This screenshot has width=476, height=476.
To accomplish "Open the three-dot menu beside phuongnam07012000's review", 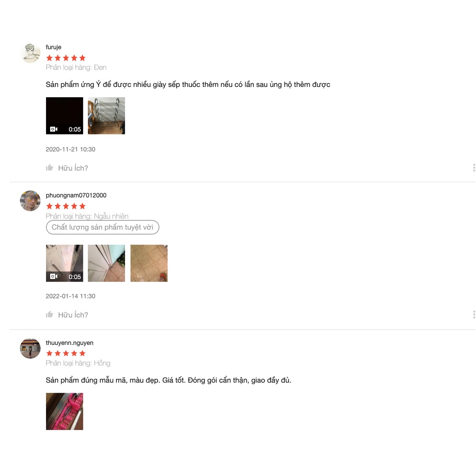I will (474, 315).
